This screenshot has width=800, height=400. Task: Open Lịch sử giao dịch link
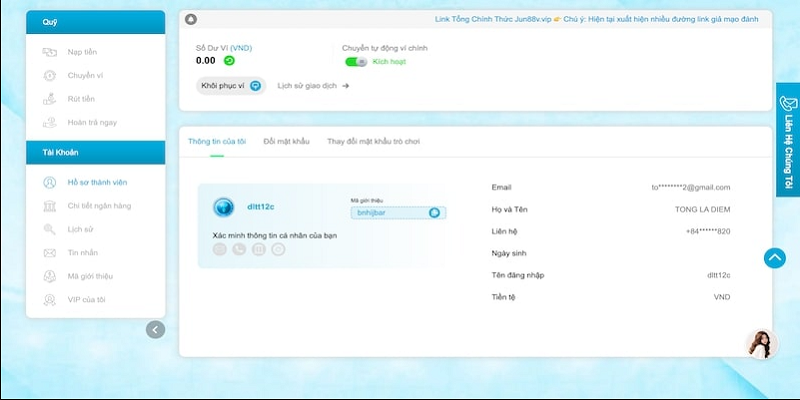point(312,86)
